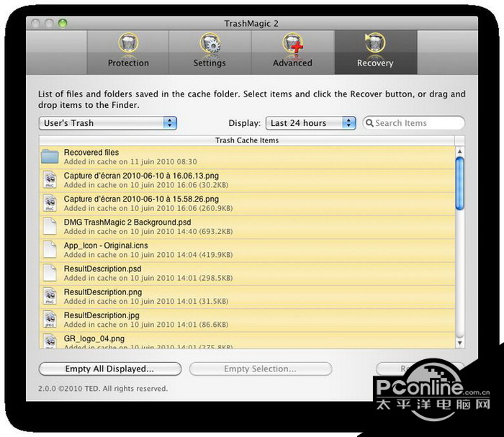Image resolution: width=504 pixels, height=437 pixels.
Task: Select the ResultDescription.psd file icon
Action: [x=50, y=273]
